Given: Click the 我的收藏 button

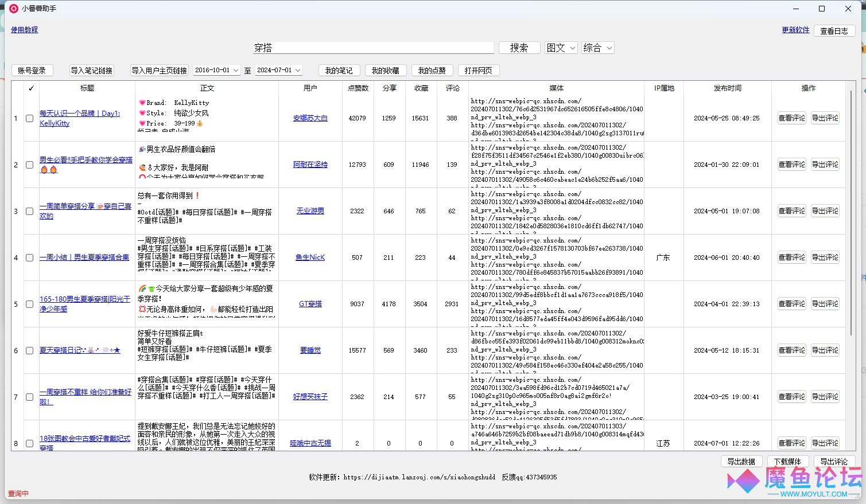Looking at the screenshot, I should click(386, 71).
